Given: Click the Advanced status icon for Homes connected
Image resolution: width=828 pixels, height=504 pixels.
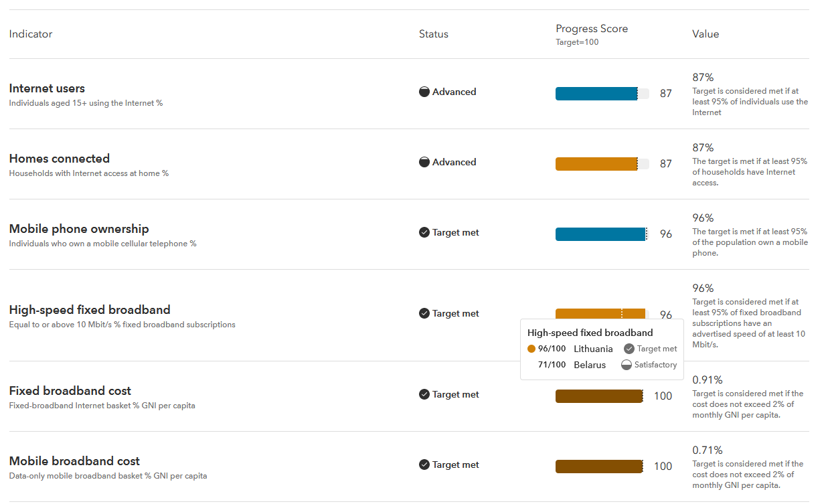Looking at the screenshot, I should click(424, 163).
